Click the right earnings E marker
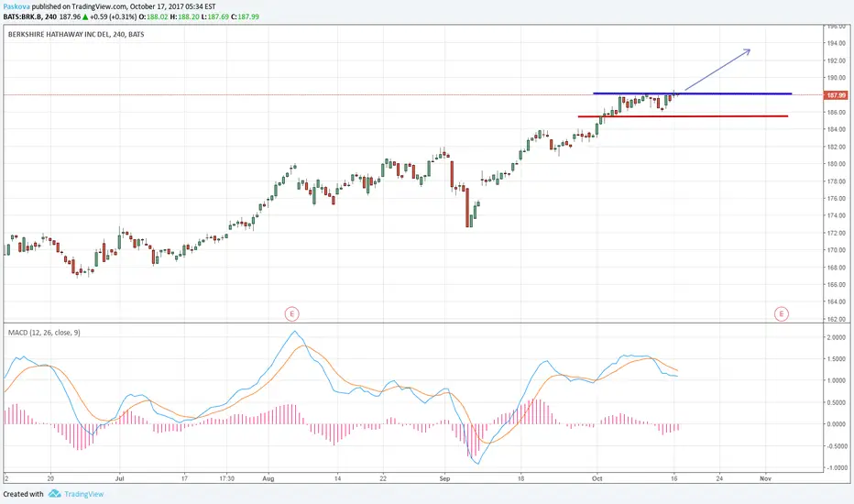The image size is (854, 504). pos(782,313)
